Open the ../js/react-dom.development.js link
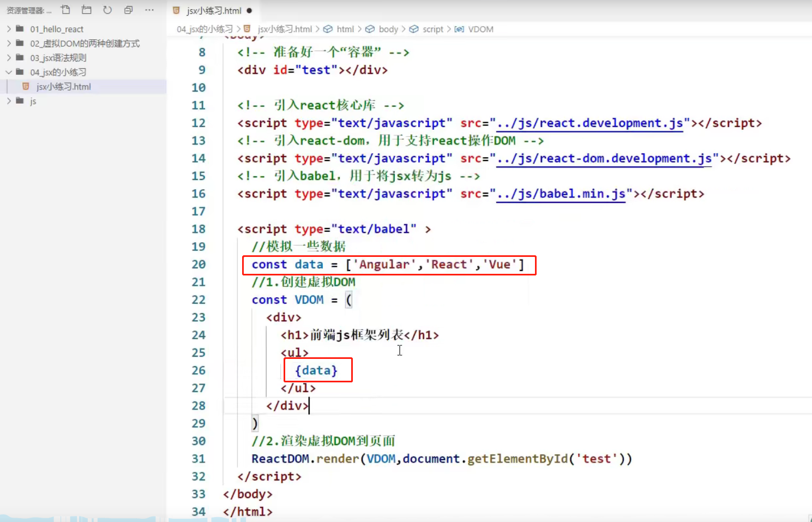 pyautogui.click(x=604, y=159)
